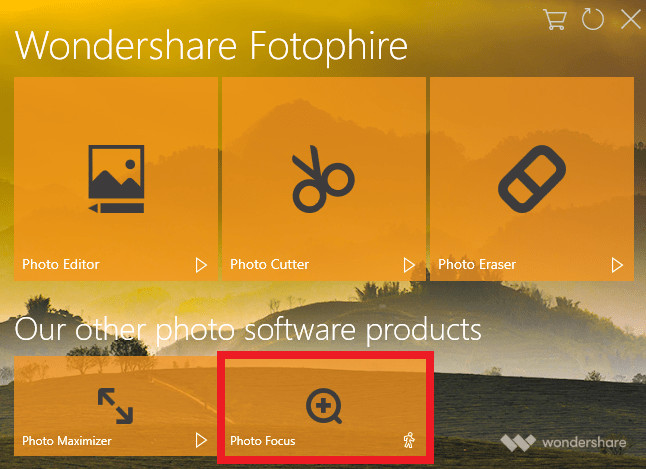The image size is (646, 469).
Task: Select the Photo Cutter label
Action: [269, 264]
